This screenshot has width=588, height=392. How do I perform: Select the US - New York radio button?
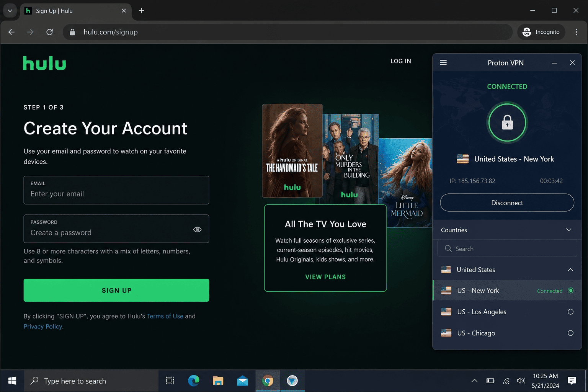pos(570,291)
